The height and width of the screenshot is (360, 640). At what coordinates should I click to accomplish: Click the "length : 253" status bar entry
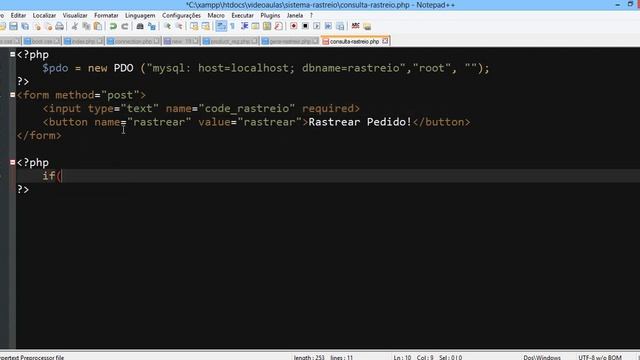[309, 357]
